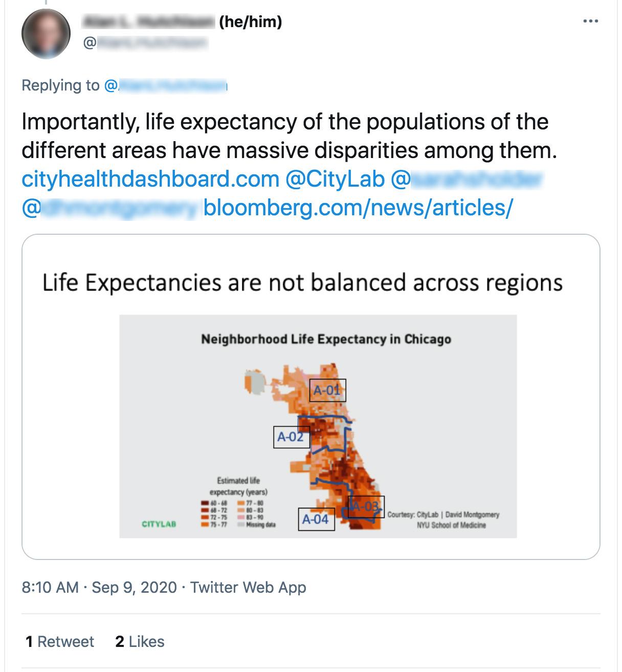Open the 2 Likes list
The width and height of the screenshot is (622, 672).
(x=140, y=642)
